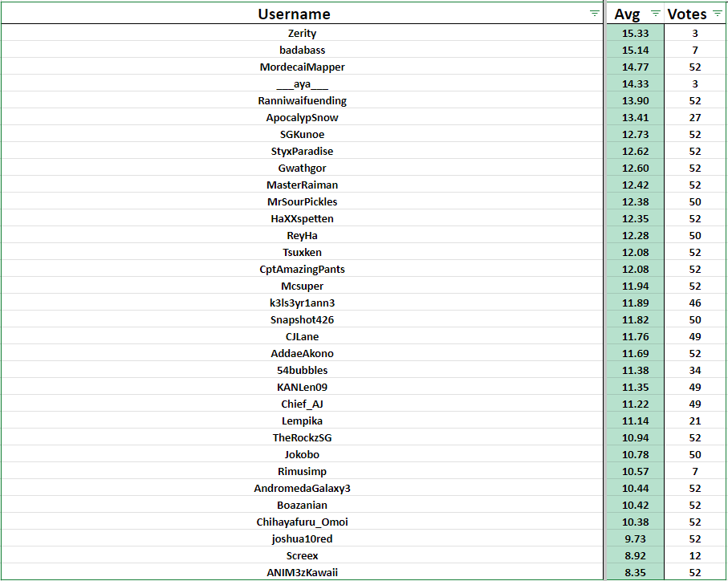728x581 pixels.
Task: Click the k3ls3yr1ann3 username cell
Action: 302,303
